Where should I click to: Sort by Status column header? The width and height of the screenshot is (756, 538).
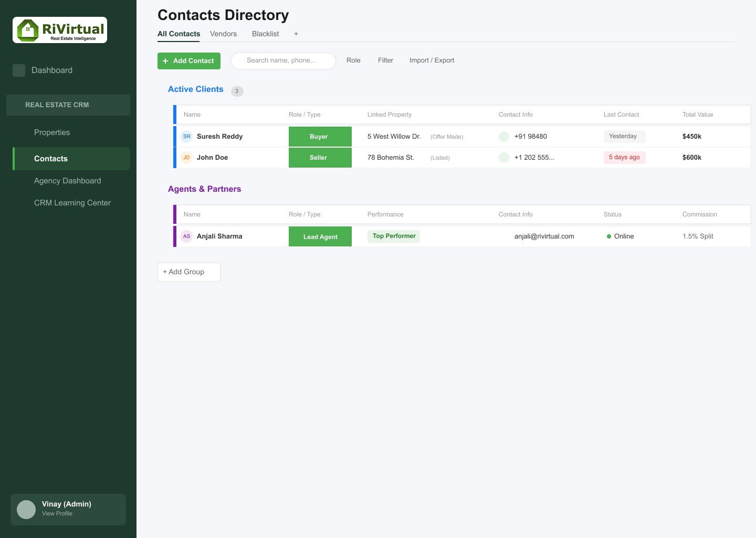tap(613, 214)
